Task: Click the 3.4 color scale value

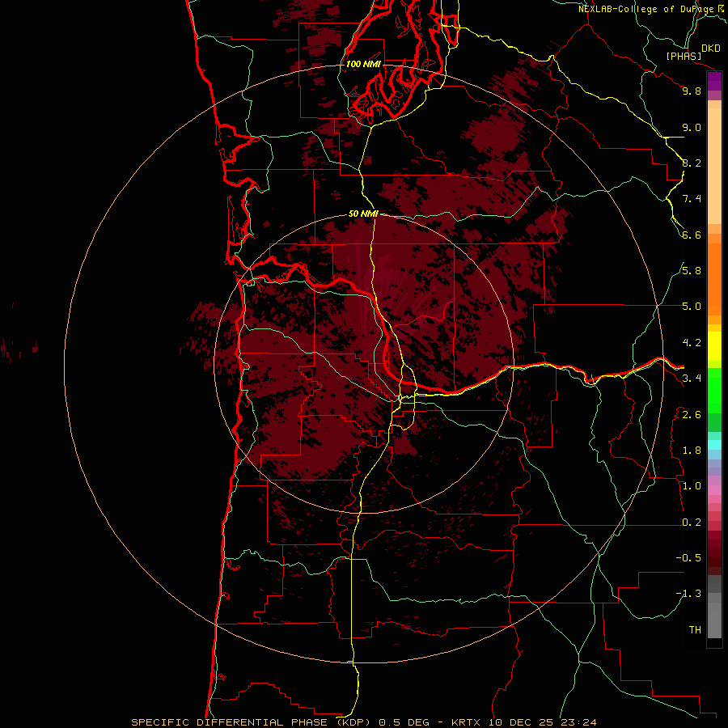Action: pos(692,379)
